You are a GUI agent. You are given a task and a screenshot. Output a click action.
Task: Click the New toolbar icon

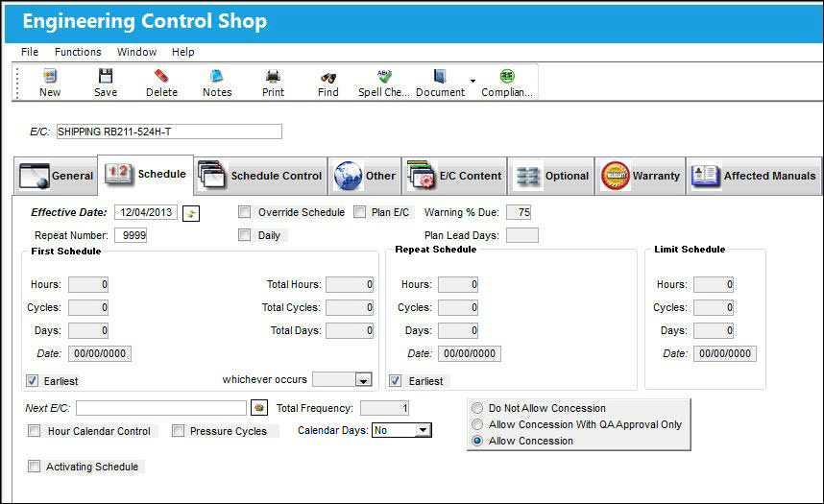(50, 76)
